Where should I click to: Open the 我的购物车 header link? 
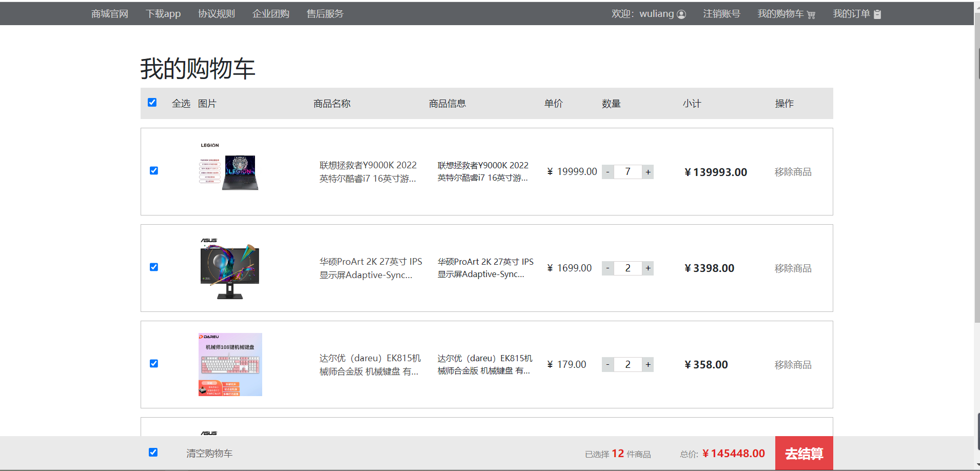(x=780, y=14)
